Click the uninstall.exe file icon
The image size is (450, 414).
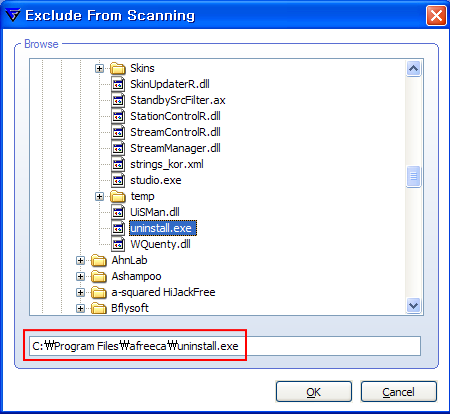point(118,228)
